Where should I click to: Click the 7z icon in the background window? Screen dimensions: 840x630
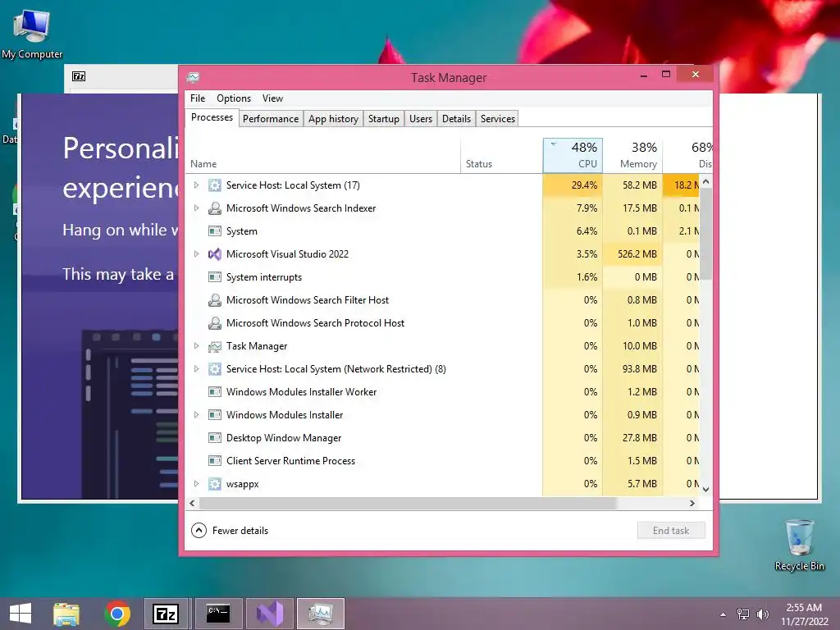pos(79,76)
